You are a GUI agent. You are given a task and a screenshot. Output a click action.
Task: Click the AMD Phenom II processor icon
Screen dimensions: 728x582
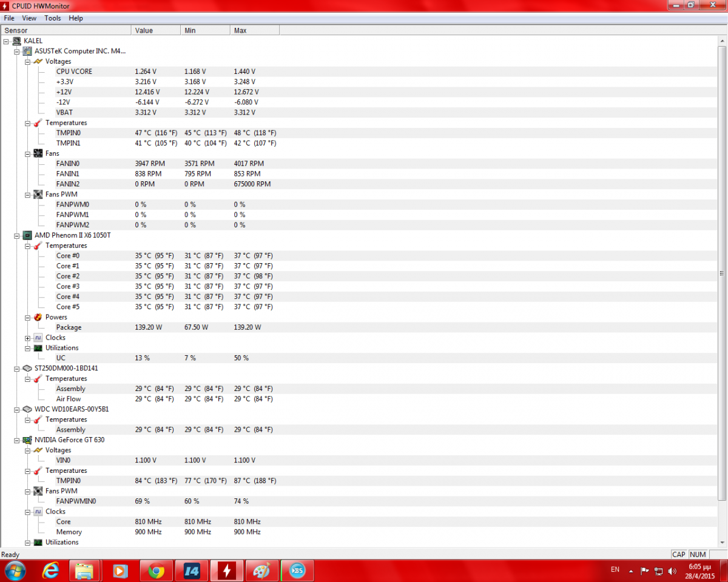27,235
